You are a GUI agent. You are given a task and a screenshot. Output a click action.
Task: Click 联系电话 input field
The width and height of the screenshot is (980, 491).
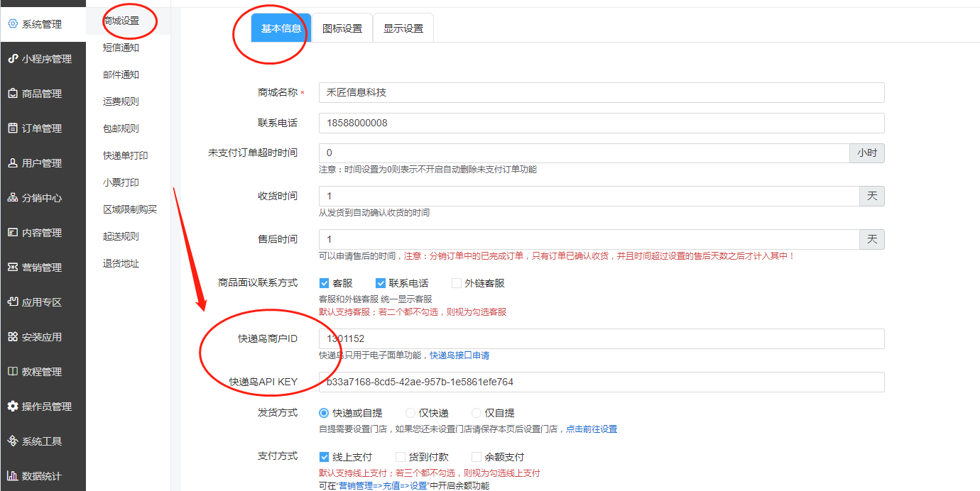tap(601, 123)
